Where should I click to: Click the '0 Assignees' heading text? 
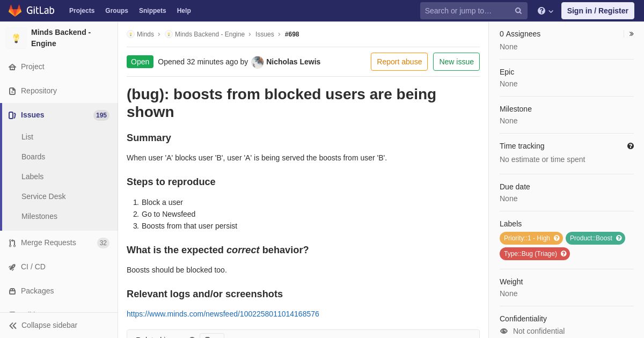pos(520,34)
